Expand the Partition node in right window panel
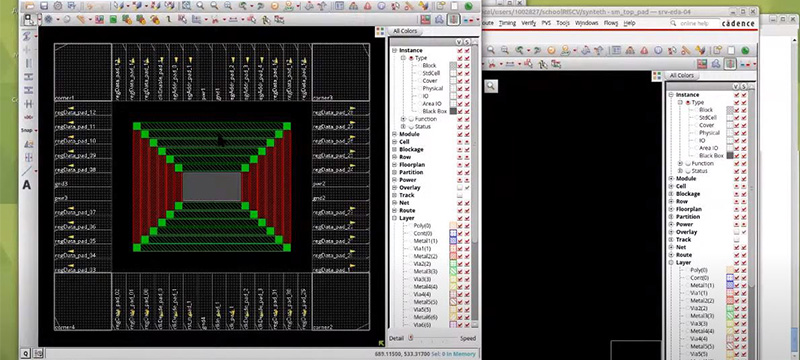Screen dimensions: 800x360 click(671, 217)
